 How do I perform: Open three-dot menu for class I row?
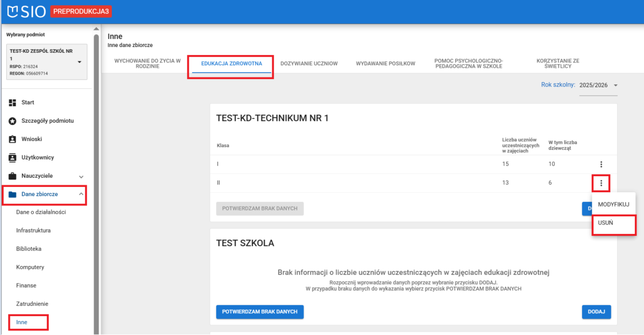(601, 165)
